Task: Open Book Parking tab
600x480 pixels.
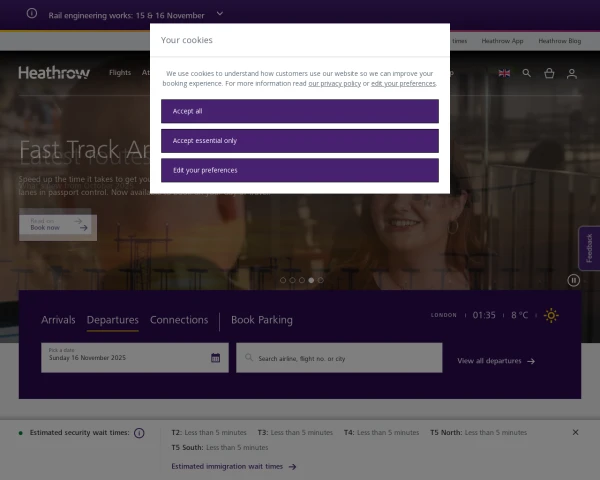Action: tap(262, 320)
